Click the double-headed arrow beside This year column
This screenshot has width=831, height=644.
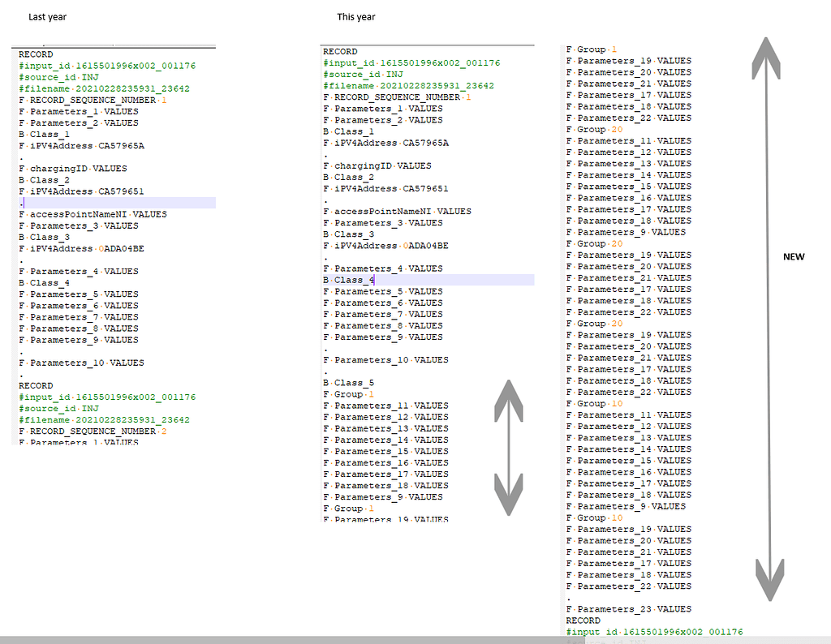(x=507, y=446)
